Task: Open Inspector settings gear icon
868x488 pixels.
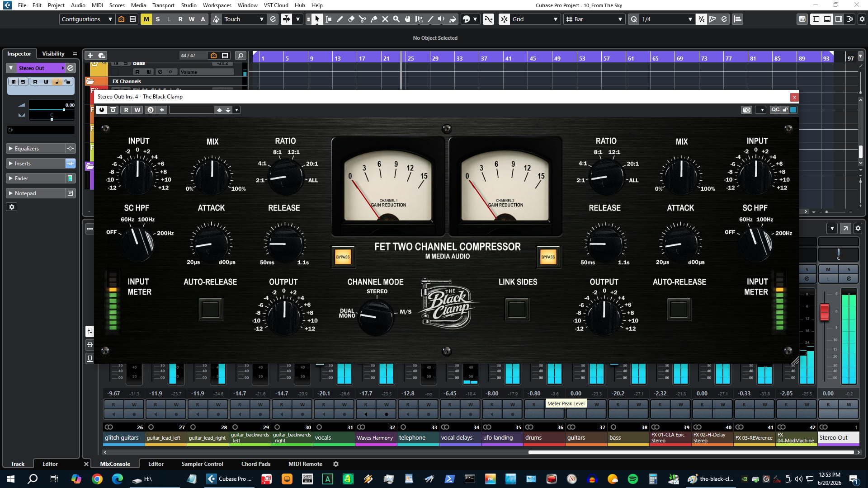Action: (12, 207)
